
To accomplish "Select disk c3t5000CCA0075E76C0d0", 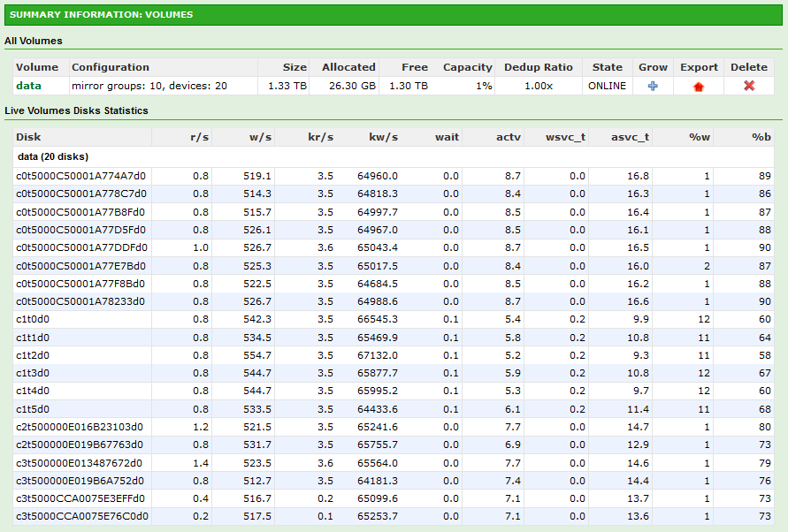I will click(x=82, y=516).
